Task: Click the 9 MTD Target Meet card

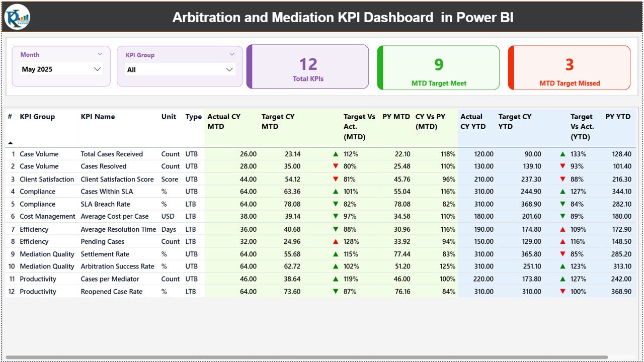Action: click(438, 67)
